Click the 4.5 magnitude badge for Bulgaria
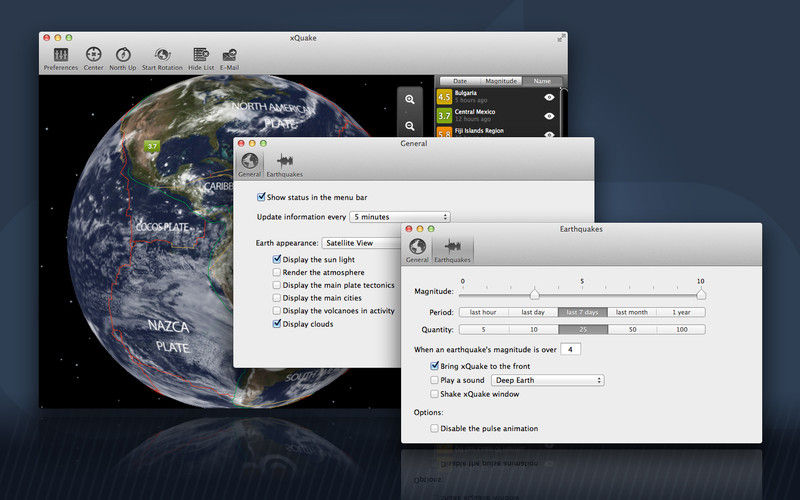This screenshot has width=800, height=500. coord(444,96)
